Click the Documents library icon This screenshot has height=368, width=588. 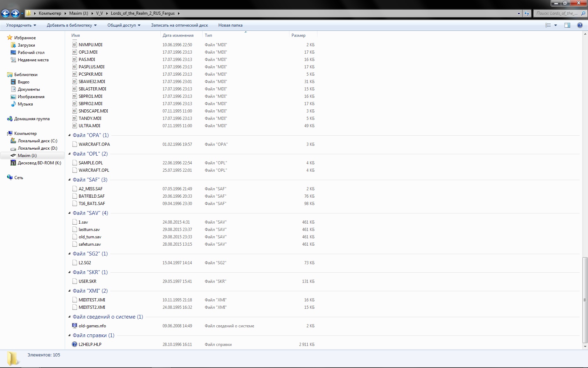[13, 89]
